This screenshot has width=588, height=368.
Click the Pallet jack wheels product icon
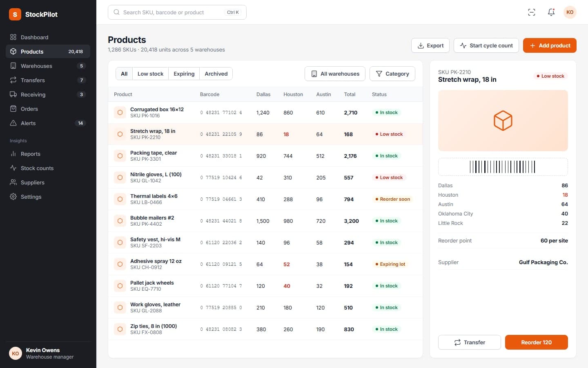120,286
